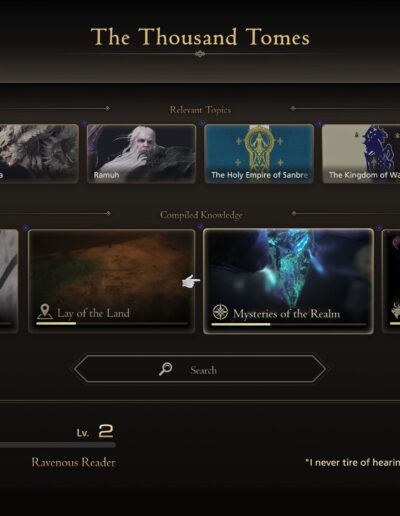
Task: Click the white pointing hand cursor icon
Action: click(191, 282)
